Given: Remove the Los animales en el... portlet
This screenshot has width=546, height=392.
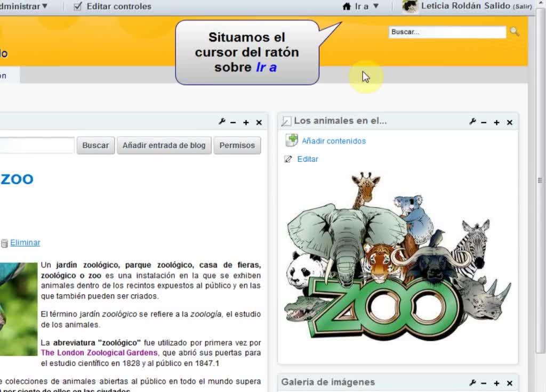Looking at the screenshot, I should [509, 123].
